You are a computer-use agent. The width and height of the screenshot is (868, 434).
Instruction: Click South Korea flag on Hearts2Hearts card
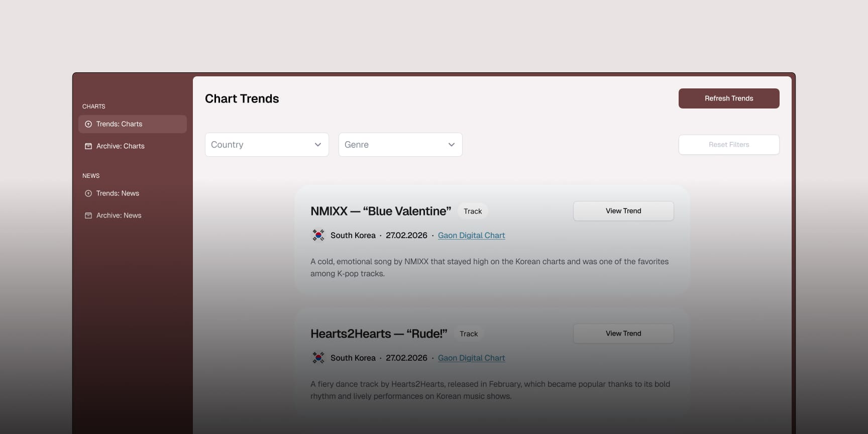click(318, 358)
